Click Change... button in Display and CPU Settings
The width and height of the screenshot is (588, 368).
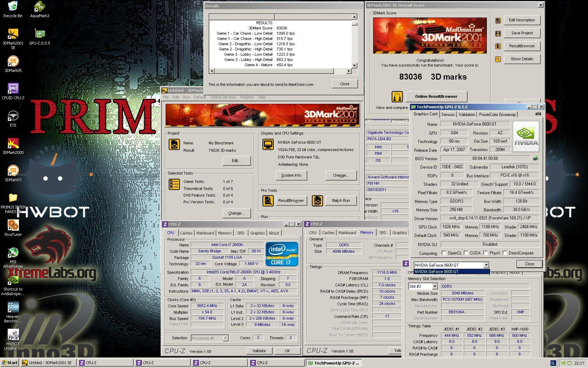click(341, 175)
